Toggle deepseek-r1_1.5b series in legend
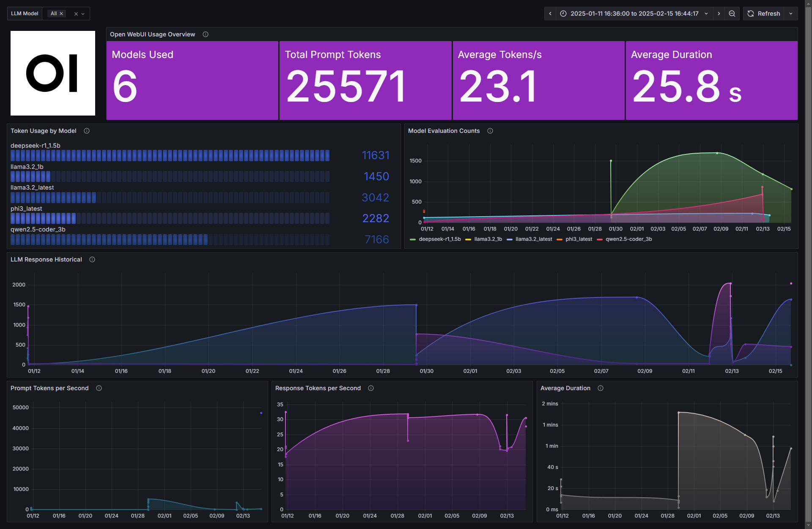 pyautogui.click(x=439, y=239)
